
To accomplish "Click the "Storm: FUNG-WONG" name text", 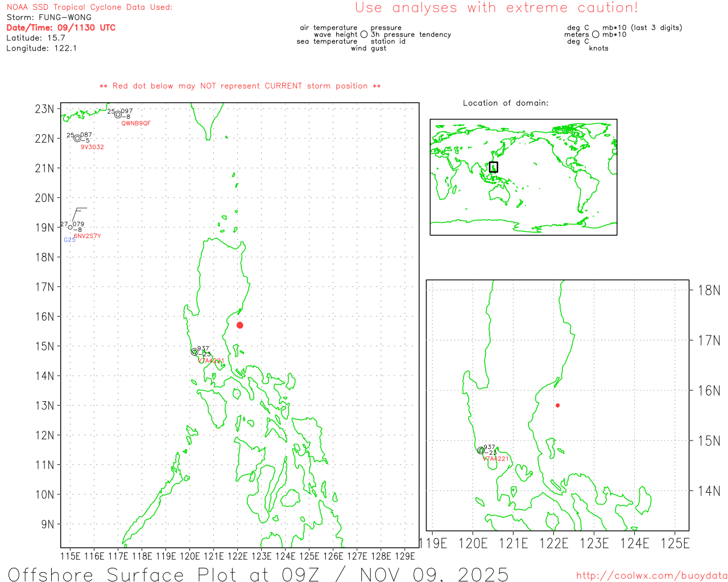I will (x=49, y=17).
